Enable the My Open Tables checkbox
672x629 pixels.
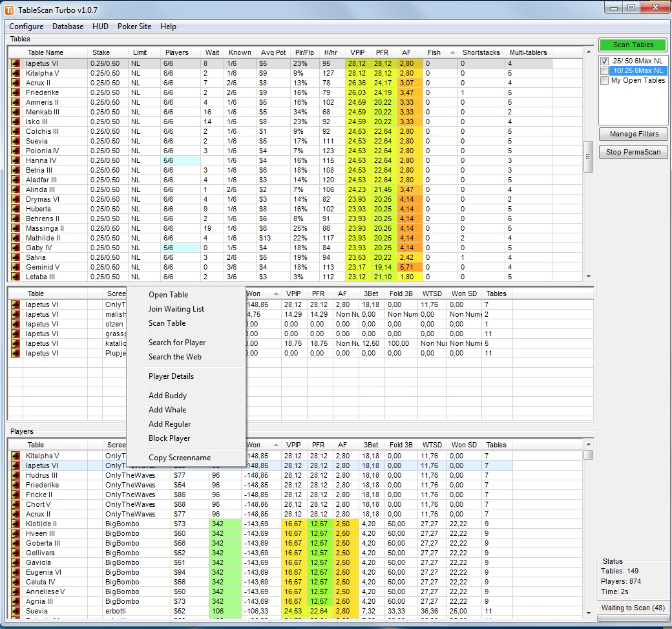(604, 81)
